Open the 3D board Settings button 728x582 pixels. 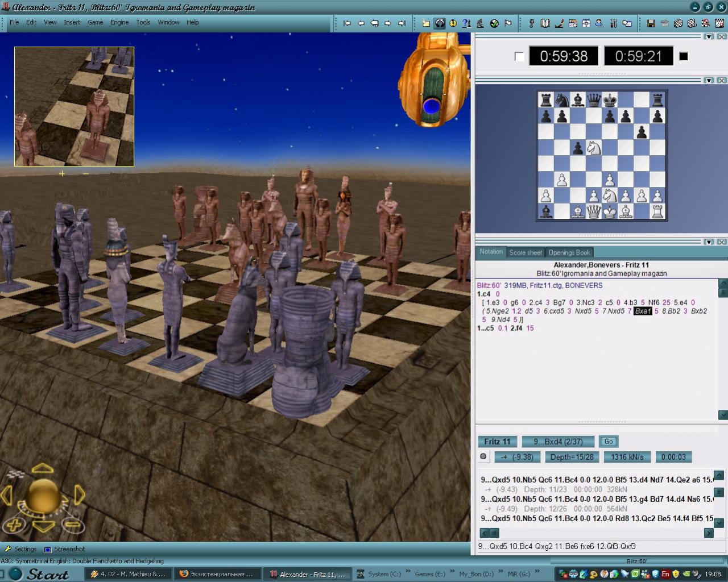tap(21, 549)
